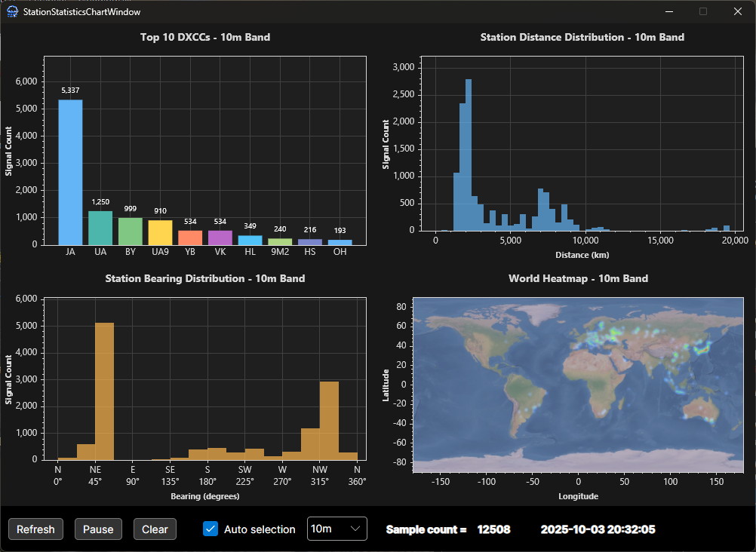Open the 10m band dropdown
This screenshot has height=552, width=756.
pyautogui.click(x=337, y=529)
